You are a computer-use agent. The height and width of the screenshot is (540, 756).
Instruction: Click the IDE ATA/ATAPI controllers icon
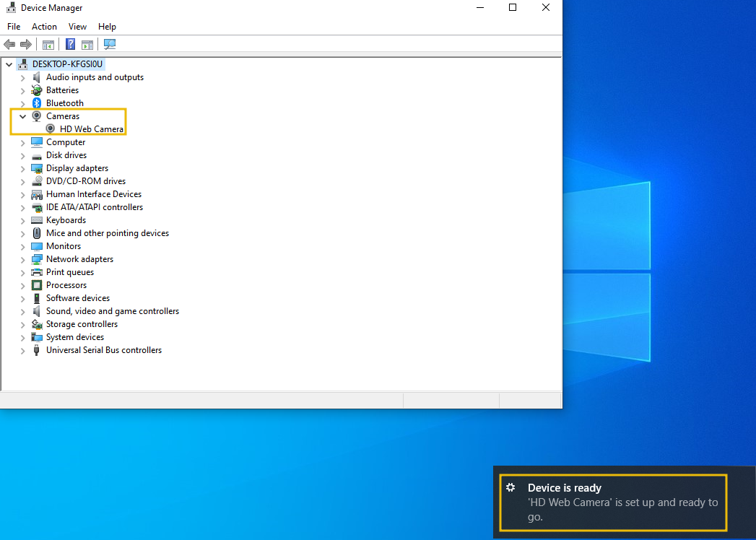tap(37, 208)
